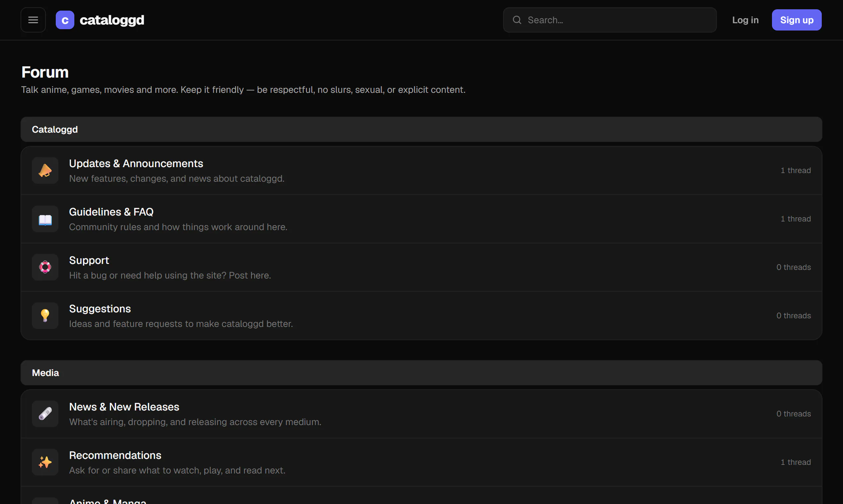Click the megaphone icon for Updates & Announcements
Image resolution: width=843 pixels, height=504 pixels.
point(45,170)
